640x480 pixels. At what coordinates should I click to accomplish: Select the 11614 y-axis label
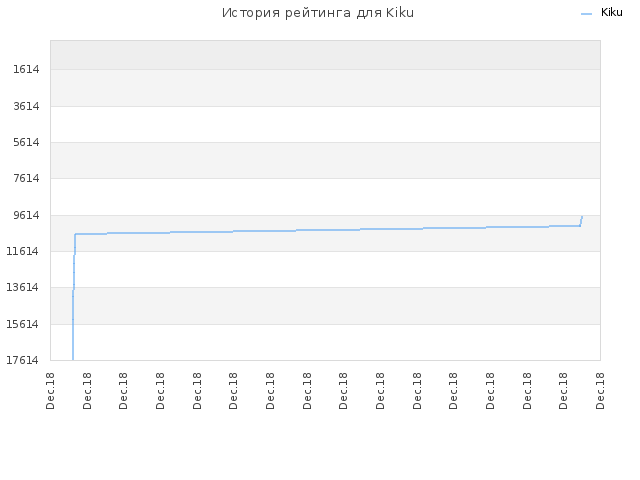(x=22, y=251)
